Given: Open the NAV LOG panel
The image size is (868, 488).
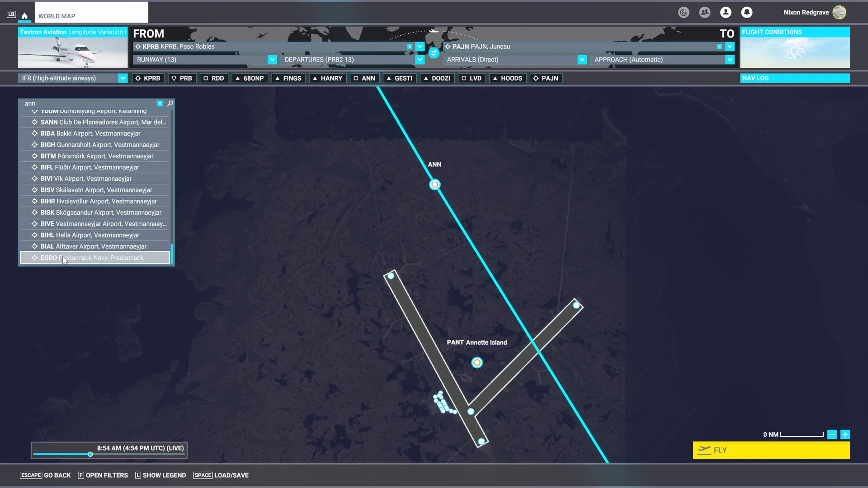Looking at the screenshot, I should (794, 78).
